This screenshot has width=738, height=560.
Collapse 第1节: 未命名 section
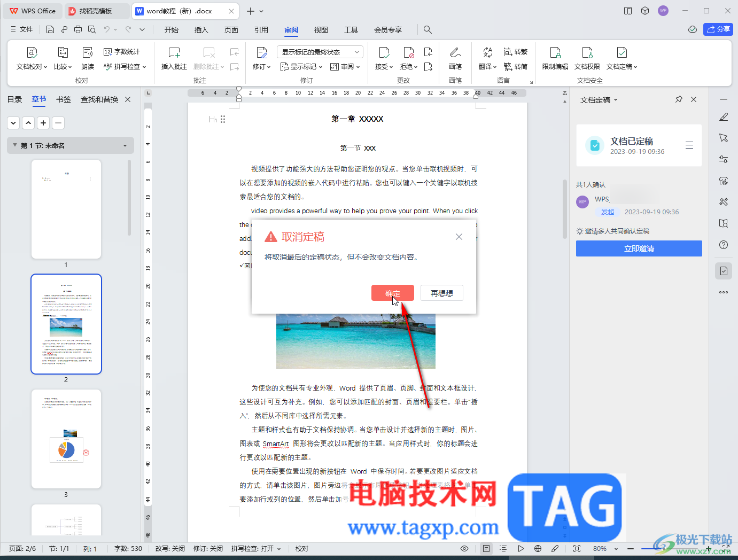pyautogui.click(x=15, y=145)
